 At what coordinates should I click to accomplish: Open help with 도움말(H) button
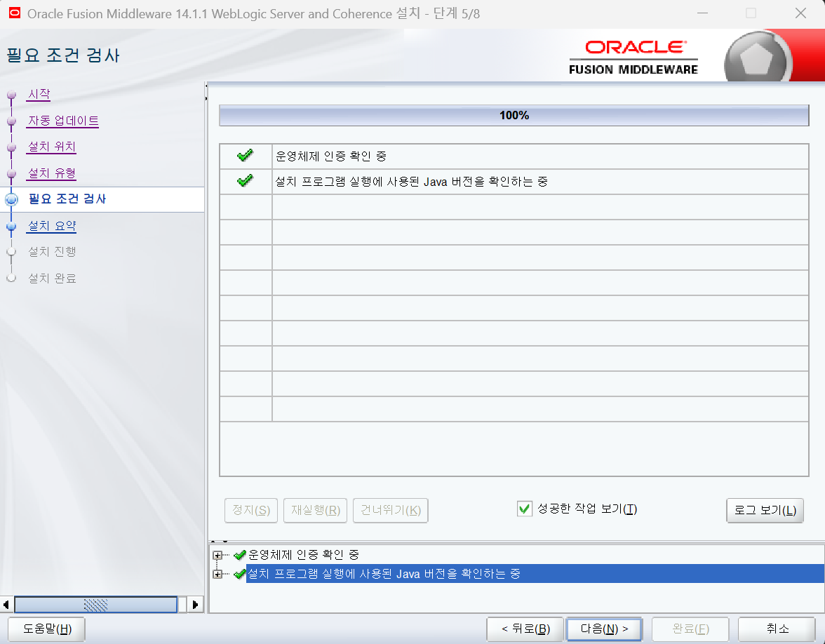(x=47, y=629)
